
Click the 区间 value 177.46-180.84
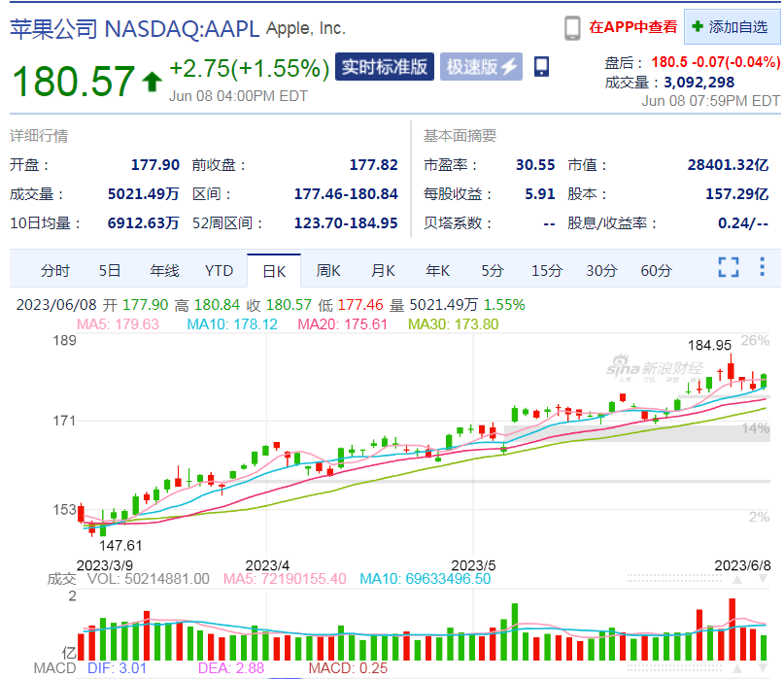click(346, 194)
